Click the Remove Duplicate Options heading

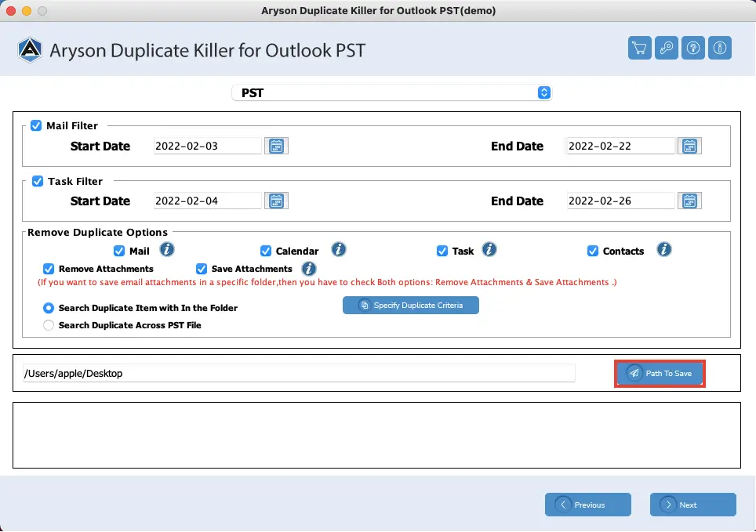point(97,232)
